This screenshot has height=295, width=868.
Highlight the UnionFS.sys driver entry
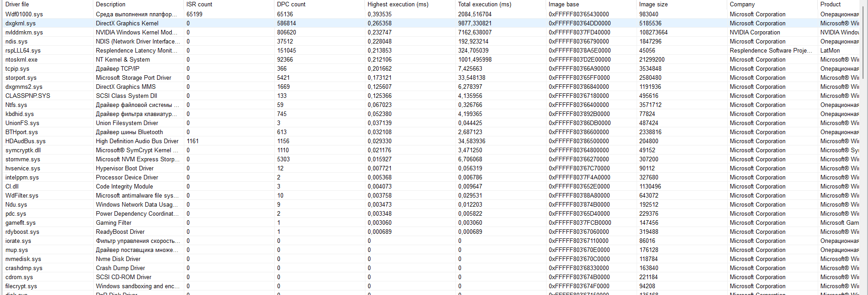click(x=22, y=123)
